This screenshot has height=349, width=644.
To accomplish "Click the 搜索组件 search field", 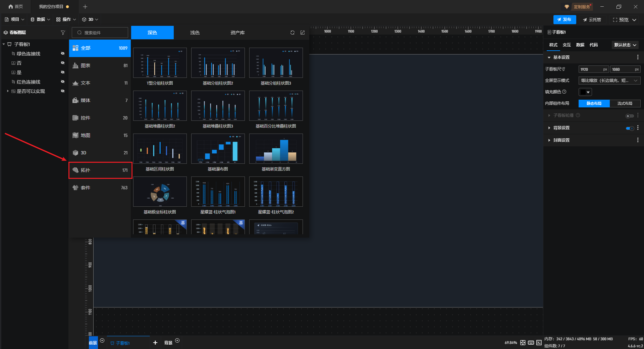I will click(x=100, y=33).
